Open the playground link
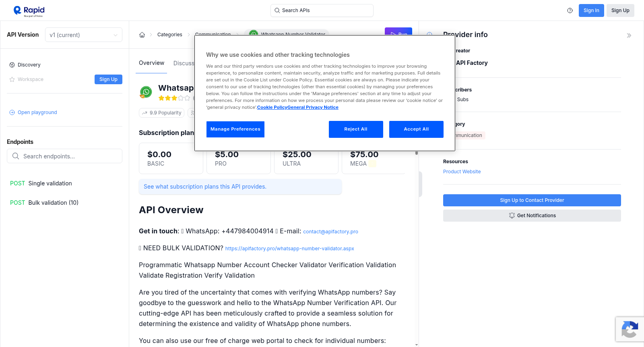Viewport: 644px width, 347px height. 37,112
